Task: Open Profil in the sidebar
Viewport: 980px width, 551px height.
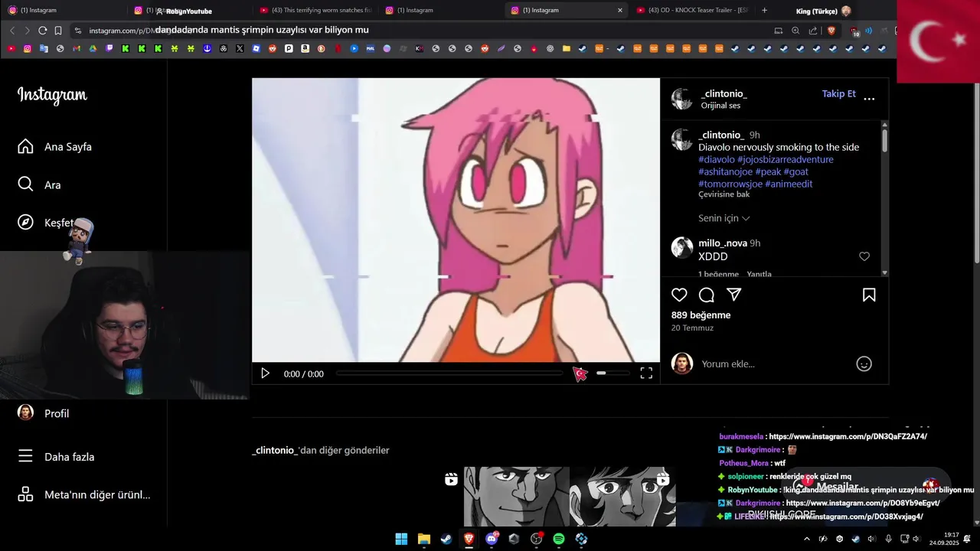Action: point(44,413)
